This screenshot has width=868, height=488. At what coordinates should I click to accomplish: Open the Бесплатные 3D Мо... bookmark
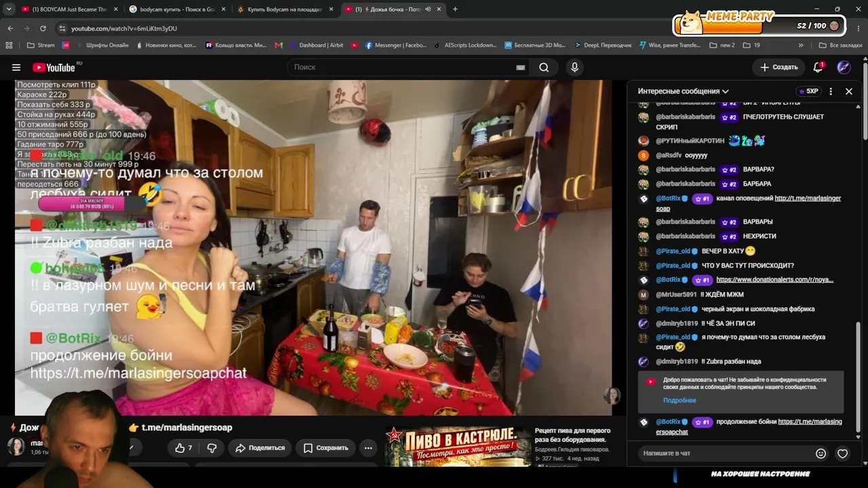pos(535,45)
